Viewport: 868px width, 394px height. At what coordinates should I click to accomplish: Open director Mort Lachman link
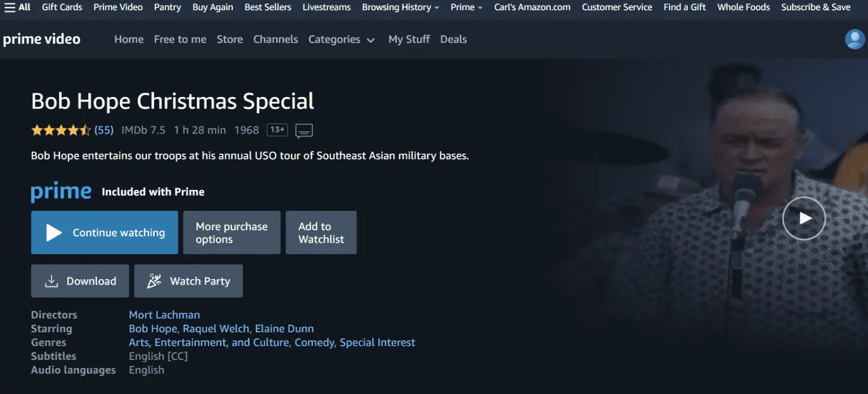pyautogui.click(x=164, y=315)
